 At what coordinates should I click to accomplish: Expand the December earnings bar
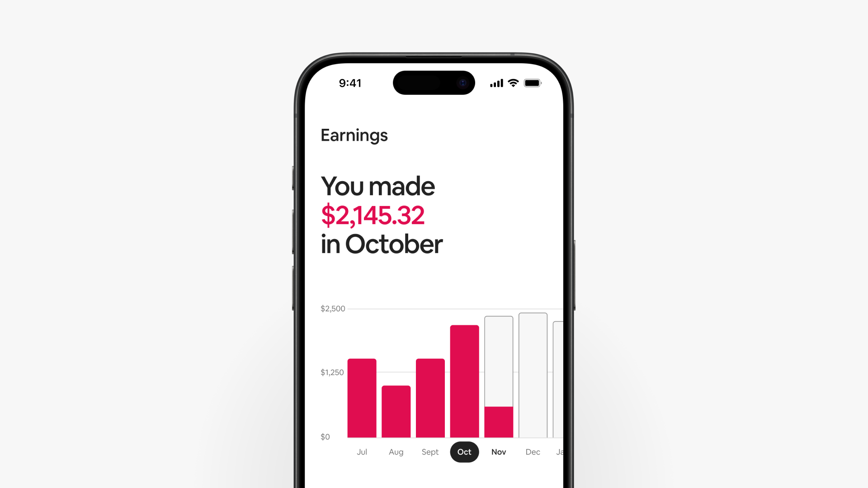[x=533, y=375]
